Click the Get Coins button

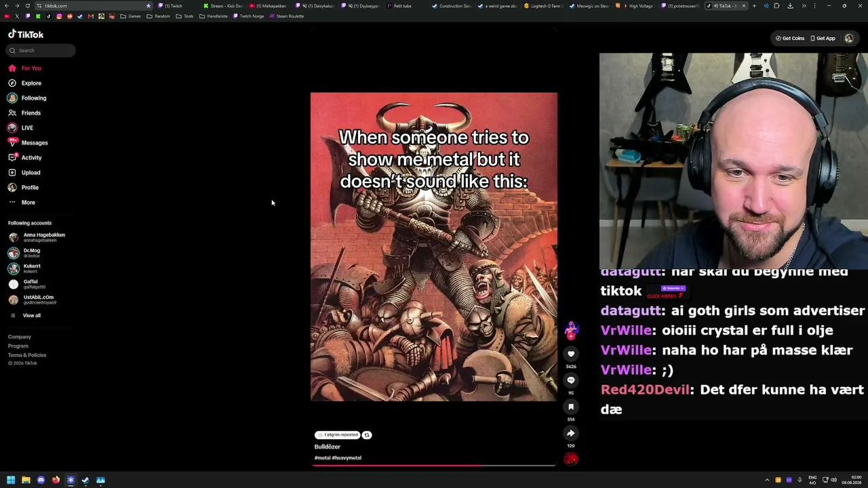[790, 39]
